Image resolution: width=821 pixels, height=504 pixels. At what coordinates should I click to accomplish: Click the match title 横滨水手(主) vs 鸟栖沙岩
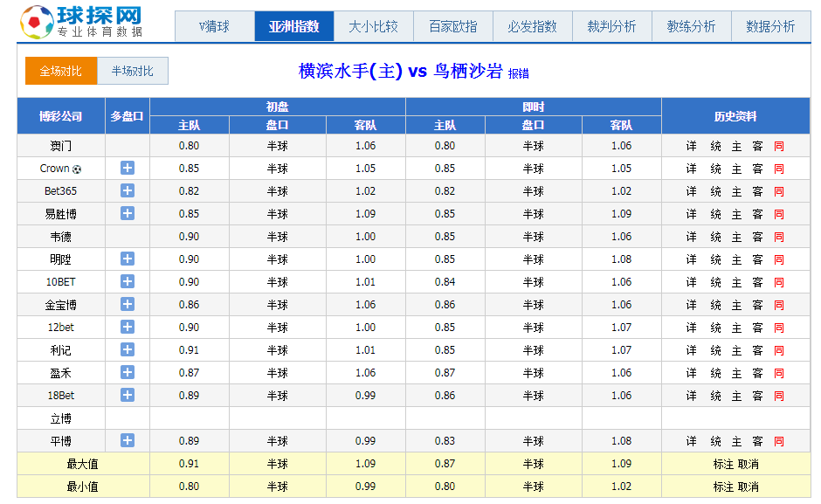coord(401,71)
